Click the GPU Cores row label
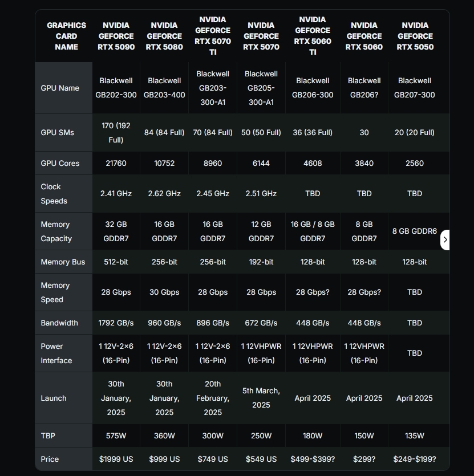Image resolution: width=474 pixels, height=476 pixels. 60,163
